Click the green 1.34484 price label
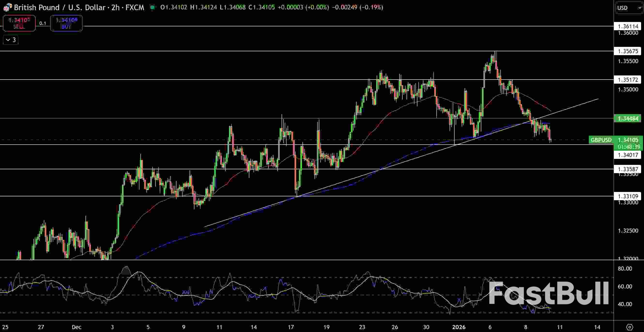 628,118
